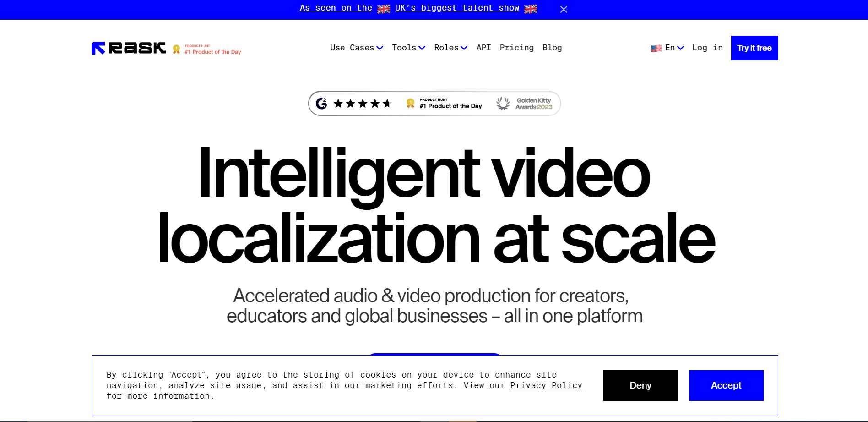The width and height of the screenshot is (868, 422).
Task: Click the Try it free button
Action: 754,48
